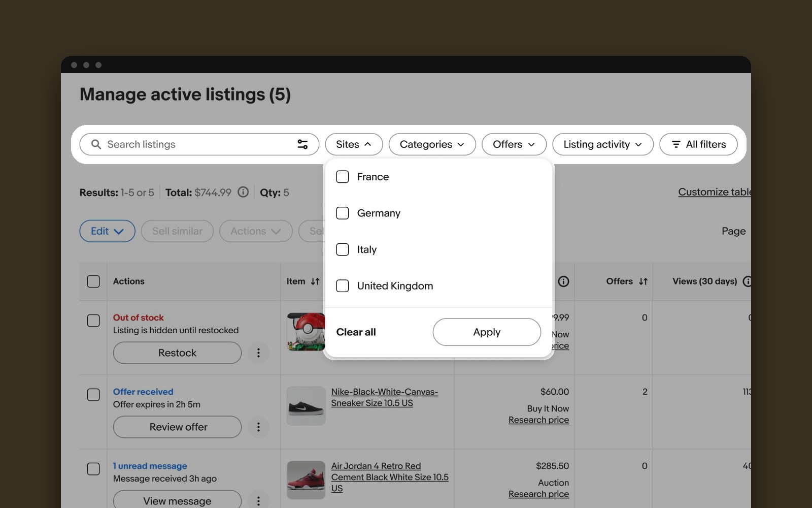Image resolution: width=812 pixels, height=508 pixels.
Task: Open the Categories dropdown
Action: tap(432, 144)
